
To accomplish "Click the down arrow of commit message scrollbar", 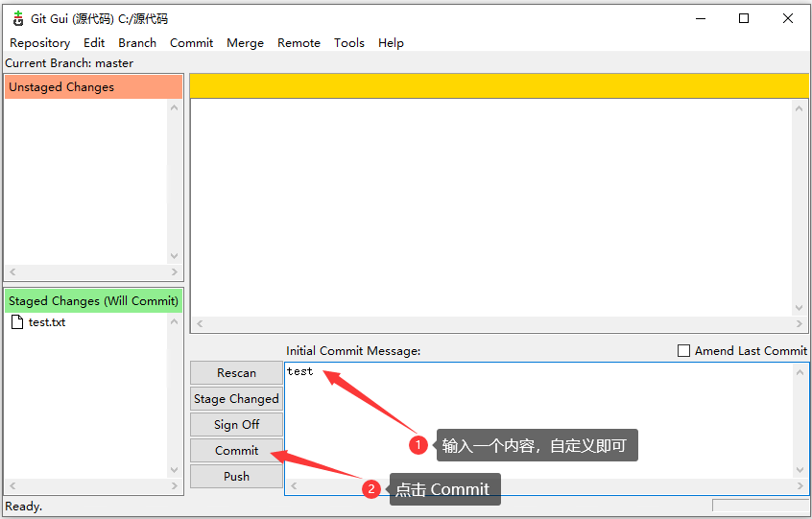I will tap(800, 470).
